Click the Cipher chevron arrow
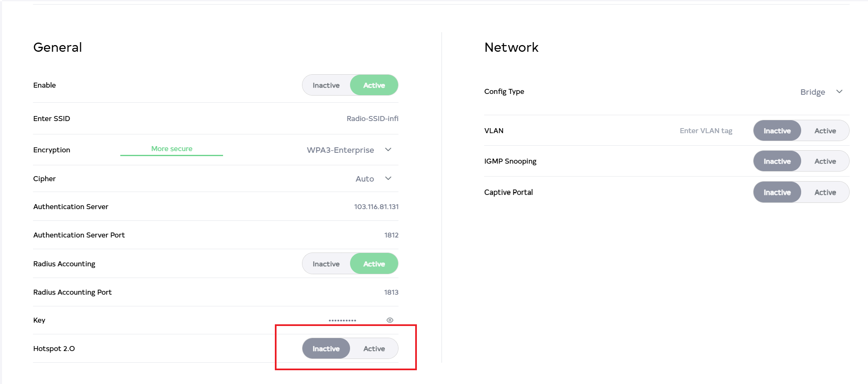 click(388, 178)
